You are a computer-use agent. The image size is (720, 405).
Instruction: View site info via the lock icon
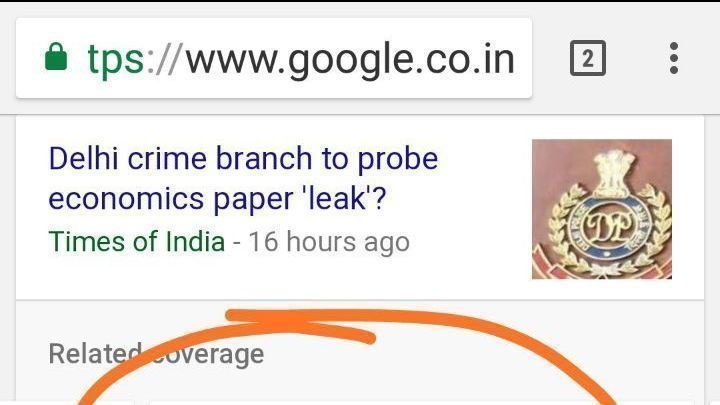[x=56, y=57]
